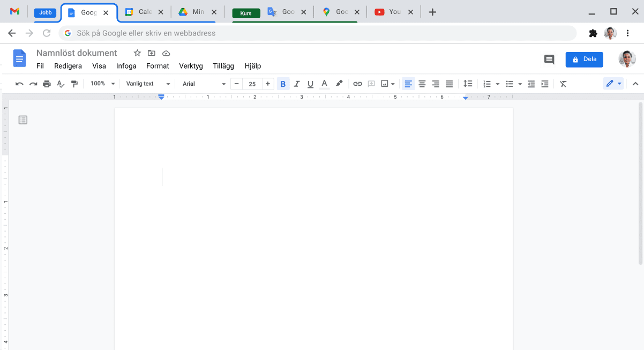Screen dimensions: 644x350
Task: Increase font size with plus button
Action: point(268,84)
